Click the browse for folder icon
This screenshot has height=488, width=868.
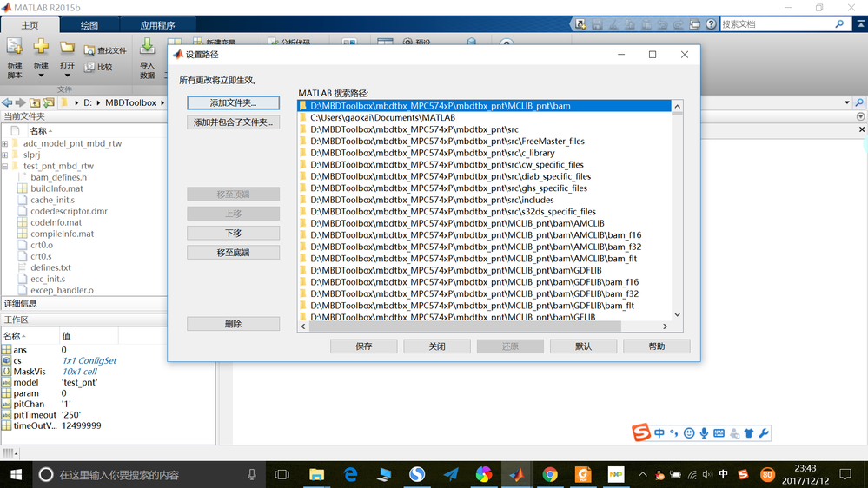point(49,102)
